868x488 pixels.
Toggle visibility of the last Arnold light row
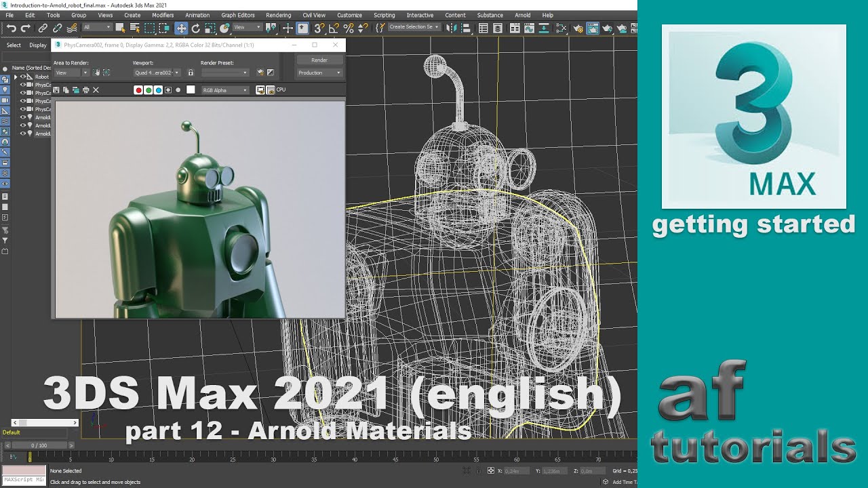(22, 134)
